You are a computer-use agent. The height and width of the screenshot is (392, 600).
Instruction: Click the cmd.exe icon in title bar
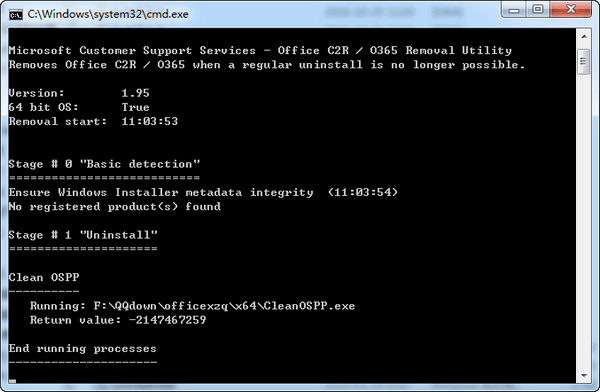pyautogui.click(x=15, y=15)
